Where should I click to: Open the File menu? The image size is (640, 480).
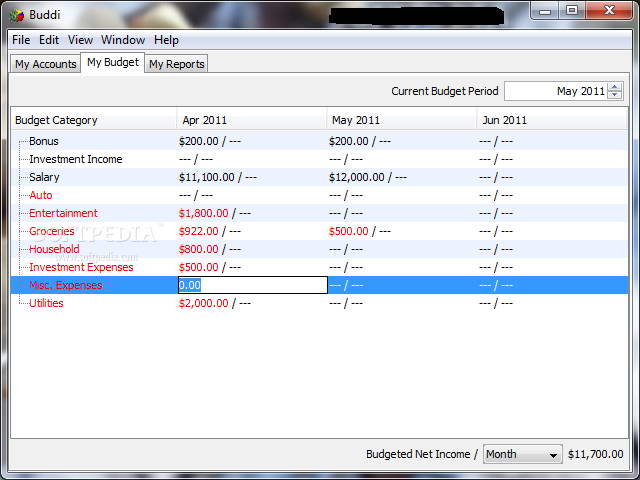click(21, 40)
